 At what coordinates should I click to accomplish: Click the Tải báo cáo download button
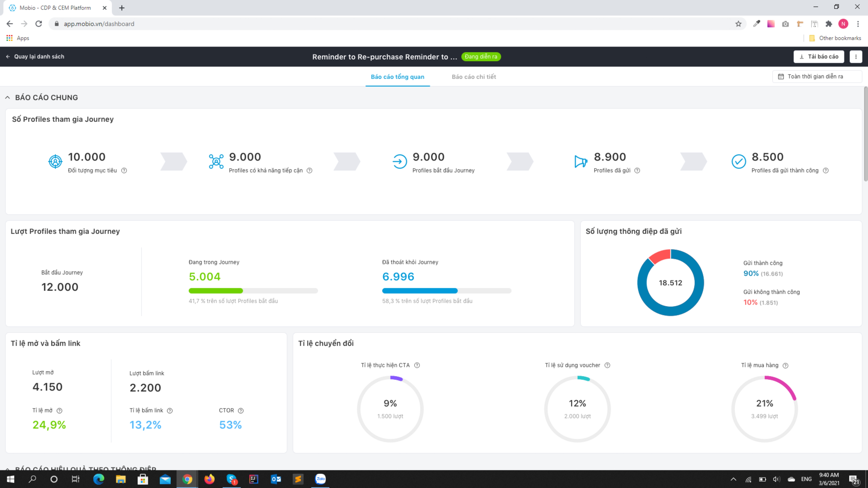(819, 57)
